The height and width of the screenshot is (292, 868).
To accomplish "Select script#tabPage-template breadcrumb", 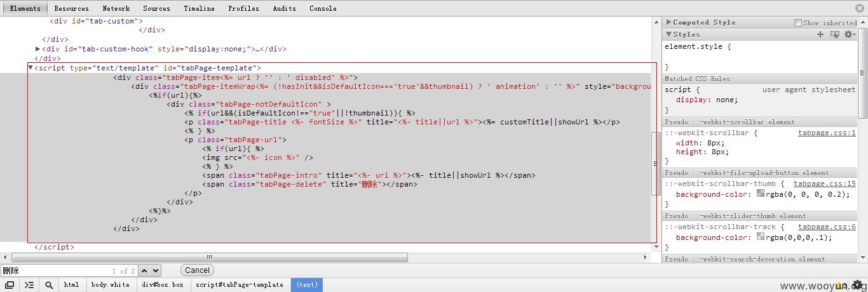I will pyautogui.click(x=240, y=285).
